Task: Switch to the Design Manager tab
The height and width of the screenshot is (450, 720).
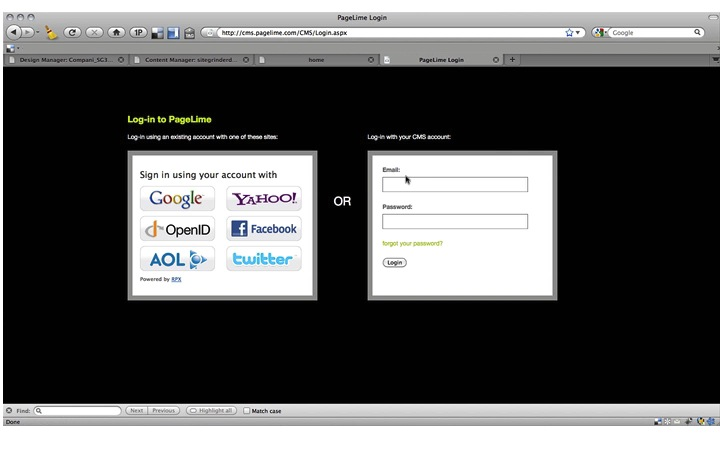Action: pyautogui.click(x=67, y=60)
